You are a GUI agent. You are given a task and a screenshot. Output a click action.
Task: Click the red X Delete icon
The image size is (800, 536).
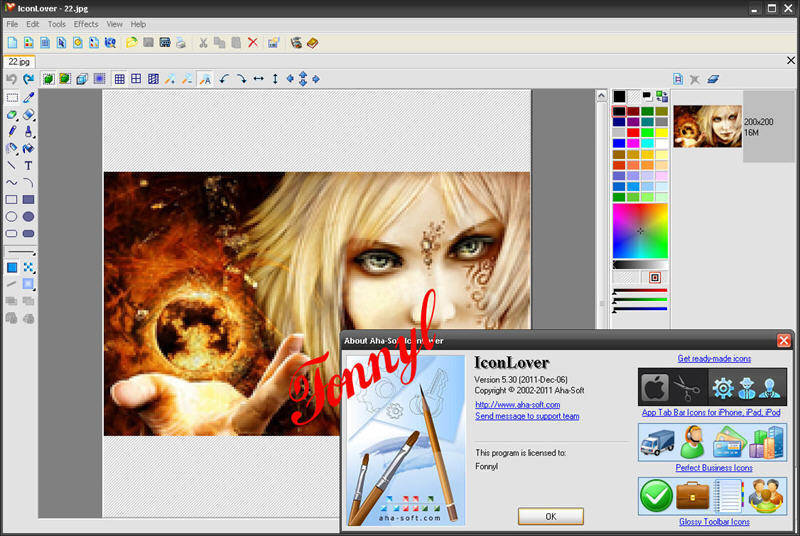[x=253, y=43]
